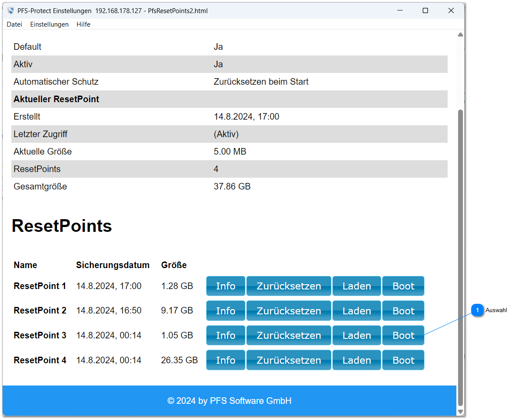The height and width of the screenshot is (420, 514).
Task: Open the Hilfe menu
Action: [x=83, y=24]
